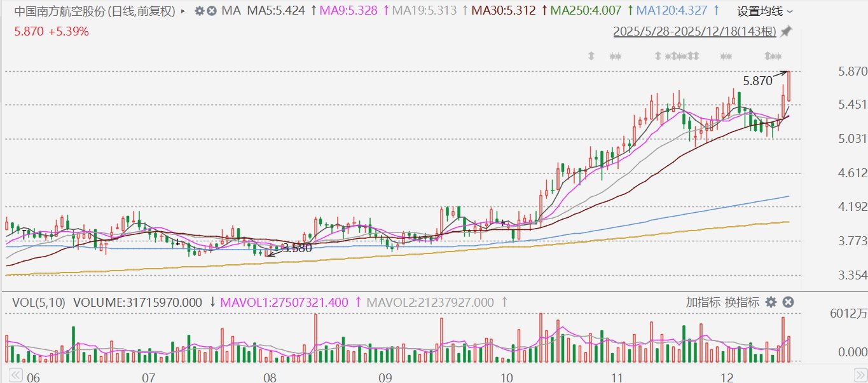The image size is (868, 383).
Task: Click 加指标 to add an indicator
Action: click(703, 302)
